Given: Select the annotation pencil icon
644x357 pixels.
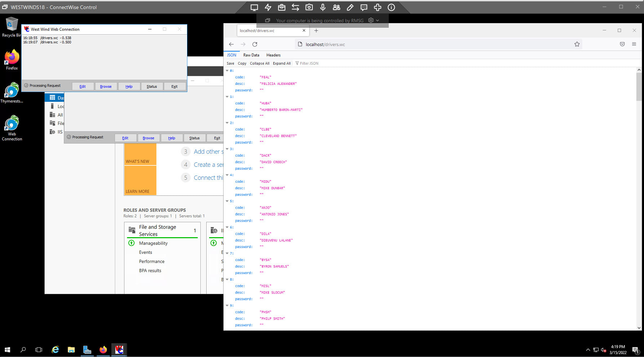Looking at the screenshot, I should 350,7.
